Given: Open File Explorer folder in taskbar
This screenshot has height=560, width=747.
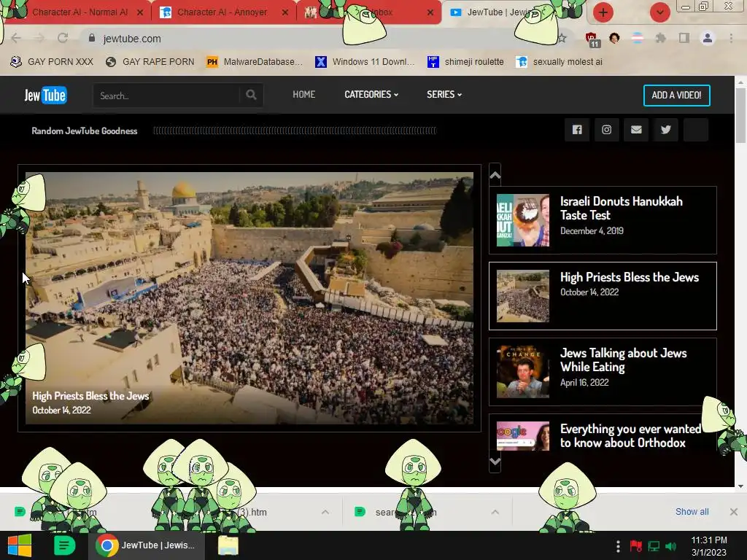Looking at the screenshot, I should tap(228, 545).
